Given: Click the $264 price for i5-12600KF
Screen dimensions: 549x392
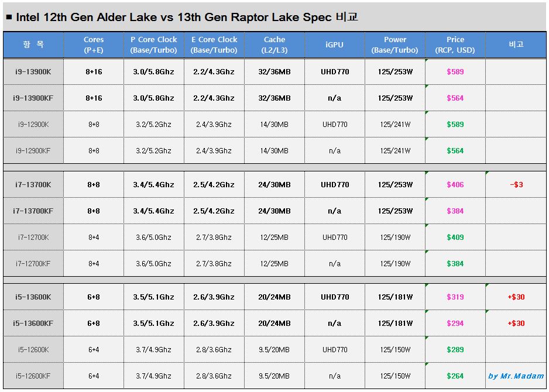Looking at the screenshot, I should point(455,376).
